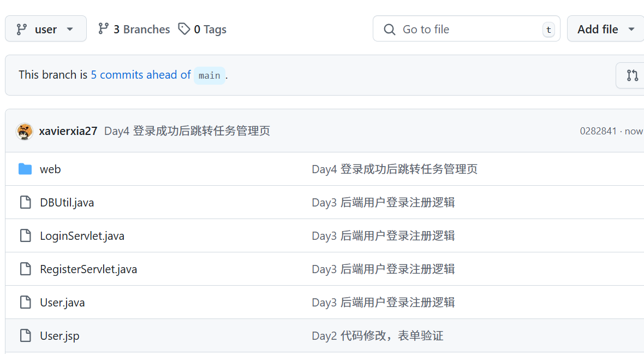Open the user branch selector dropdown
This screenshot has width=644, height=354.
coord(46,29)
